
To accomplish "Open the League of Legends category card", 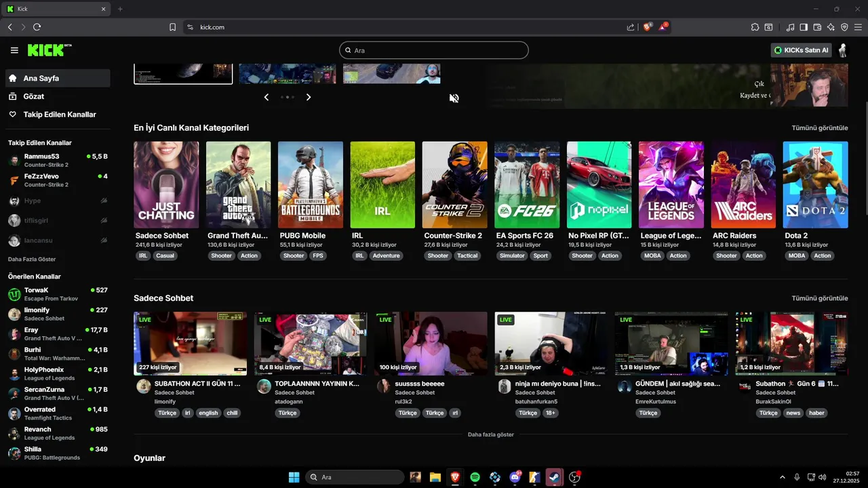I will pos(671,184).
